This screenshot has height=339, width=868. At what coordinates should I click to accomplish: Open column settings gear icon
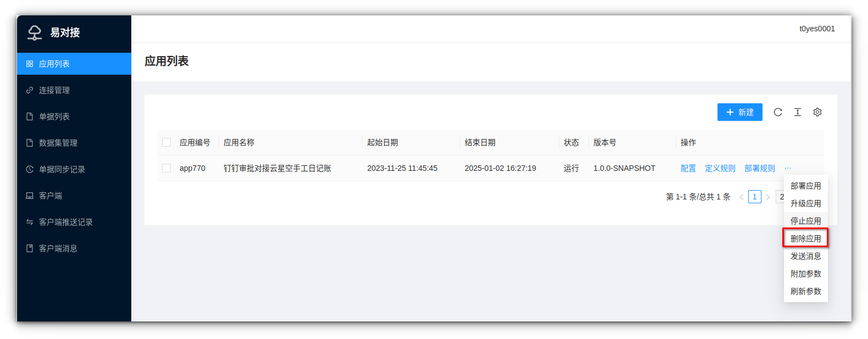(x=817, y=112)
